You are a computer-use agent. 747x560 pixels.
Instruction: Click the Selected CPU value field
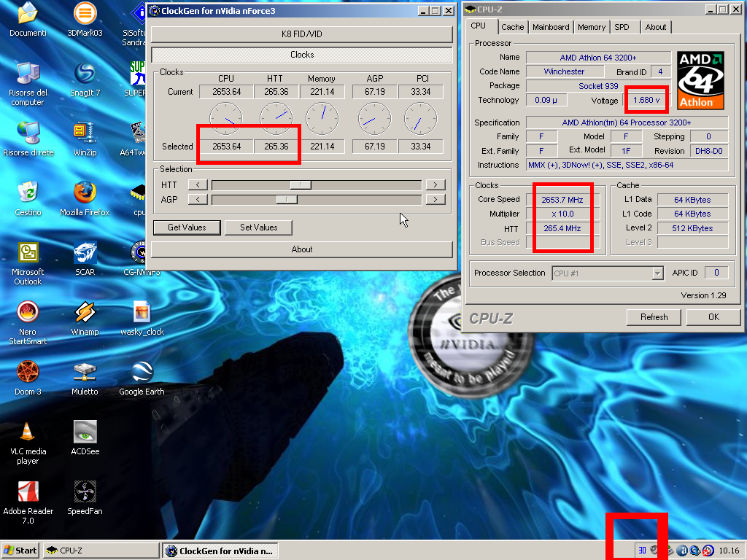[226, 147]
